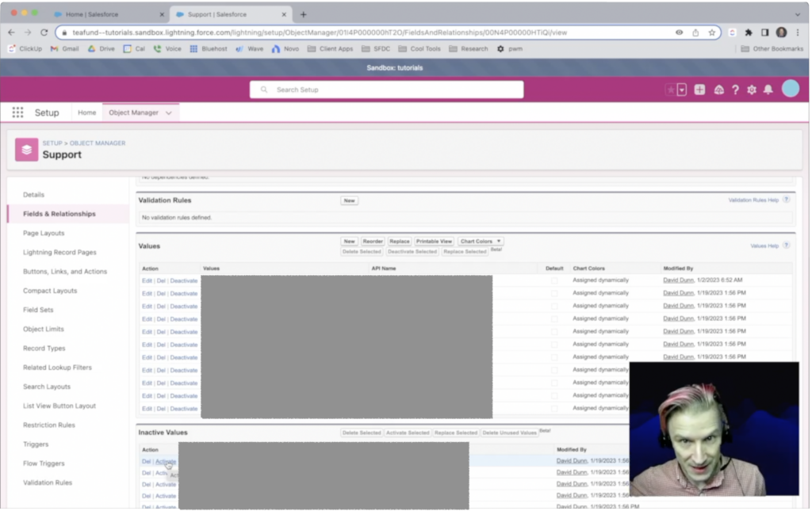
Task: Go back with browser back arrow
Action: tap(11, 32)
